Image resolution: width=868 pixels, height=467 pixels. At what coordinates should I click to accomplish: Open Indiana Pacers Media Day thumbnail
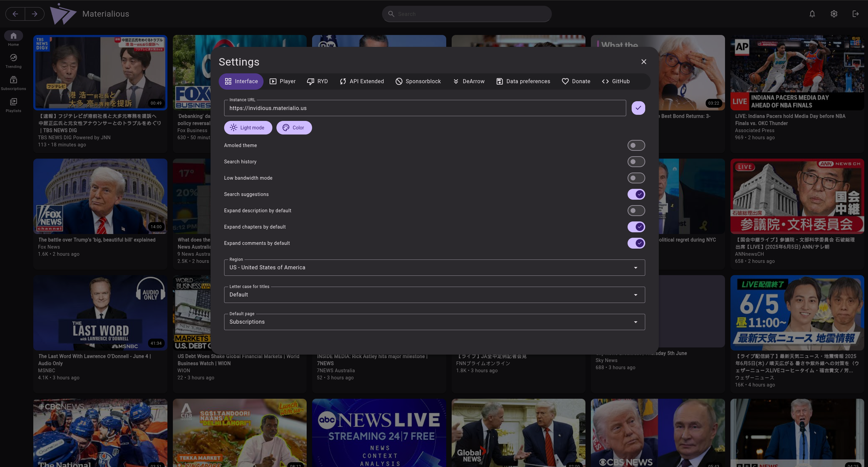point(797,73)
